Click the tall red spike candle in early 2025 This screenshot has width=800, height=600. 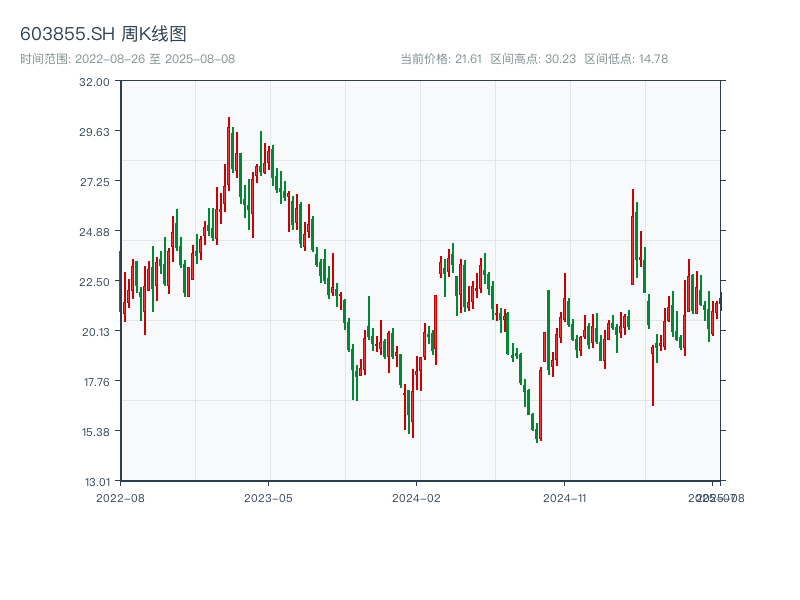[x=633, y=237]
